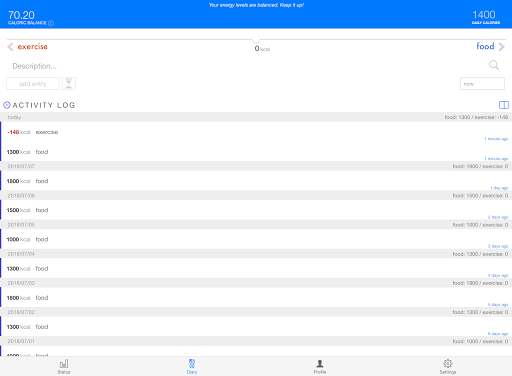The height and width of the screenshot is (376, 512).
Task: Select the red exercise left arrow
Action: pos(10,47)
